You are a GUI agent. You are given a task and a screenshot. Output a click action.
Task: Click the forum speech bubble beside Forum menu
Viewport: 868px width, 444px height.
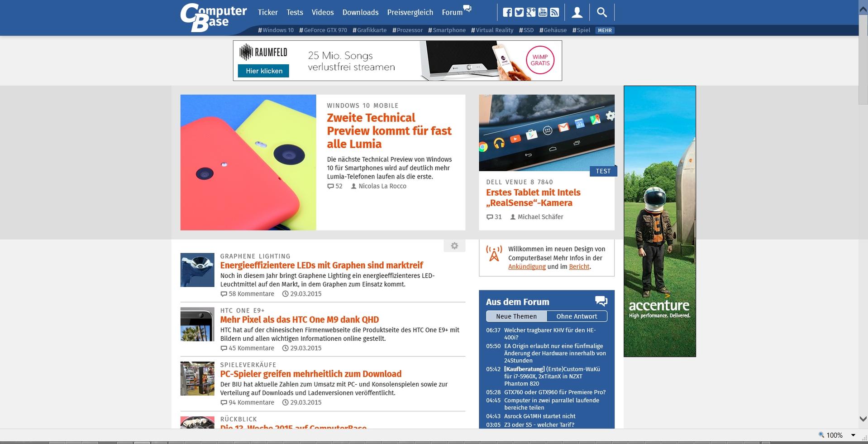pyautogui.click(x=467, y=8)
